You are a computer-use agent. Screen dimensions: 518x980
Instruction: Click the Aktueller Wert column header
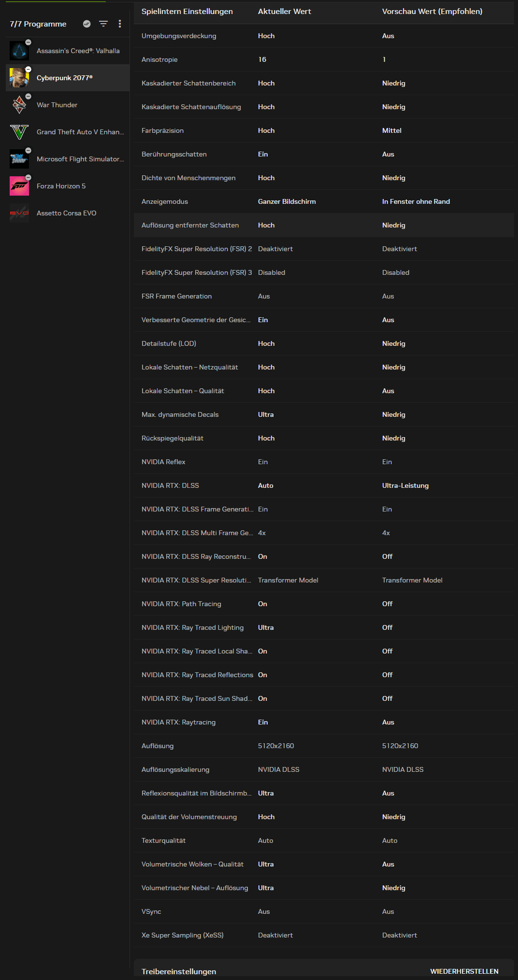click(285, 12)
